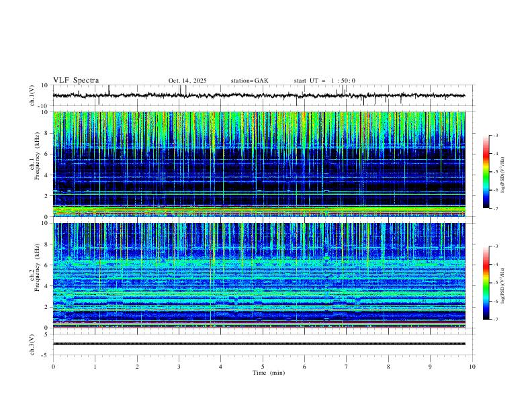532x411 pixels.
Task: Click the ch.1 colorbar 'log(PSD)(V²/Hz)' label
Action: 502,175
